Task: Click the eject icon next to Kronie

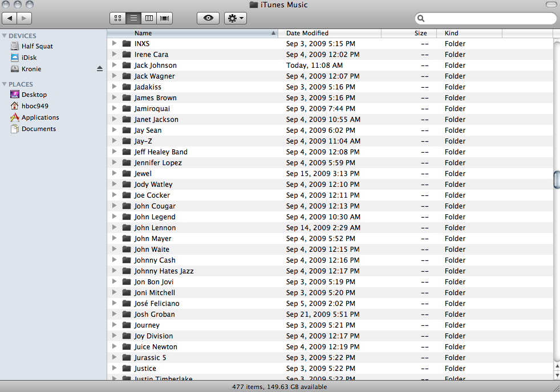Action: (x=100, y=68)
